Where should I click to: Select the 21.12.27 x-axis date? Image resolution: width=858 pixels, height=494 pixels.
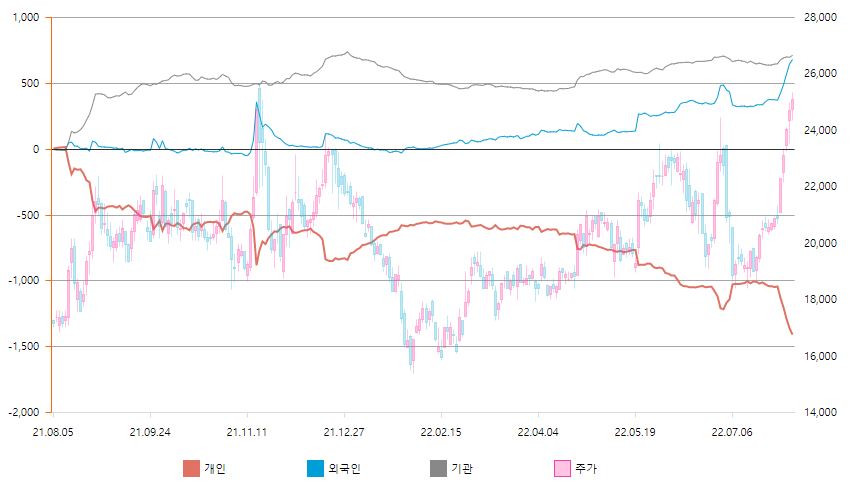click(x=344, y=432)
